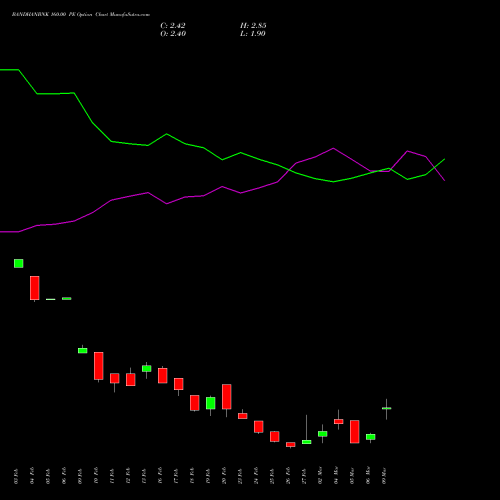500x500 pixels.
Task: Select the 13 Feb date label
Action: (x=144, y=476)
